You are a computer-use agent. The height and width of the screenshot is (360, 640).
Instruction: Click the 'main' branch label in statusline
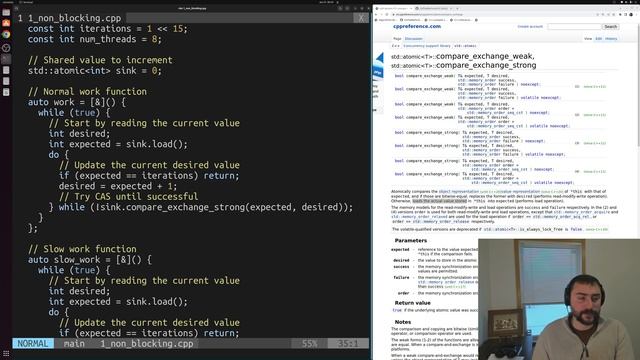[74, 344]
